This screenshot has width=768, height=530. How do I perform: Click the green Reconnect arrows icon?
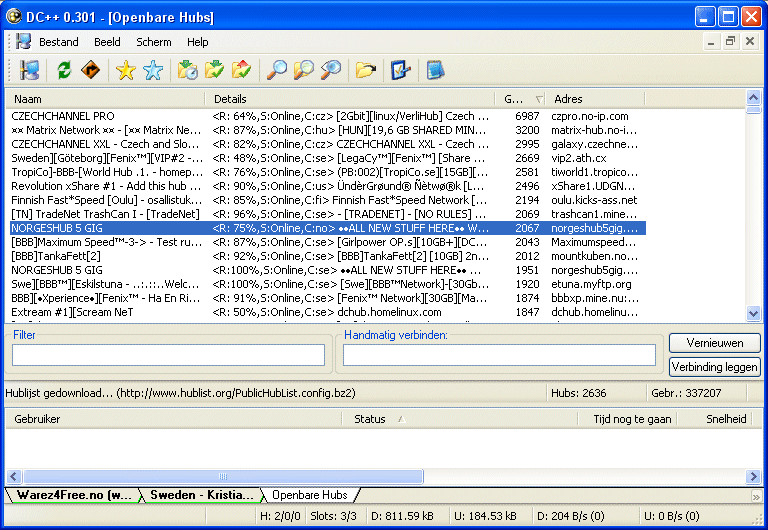click(x=64, y=71)
